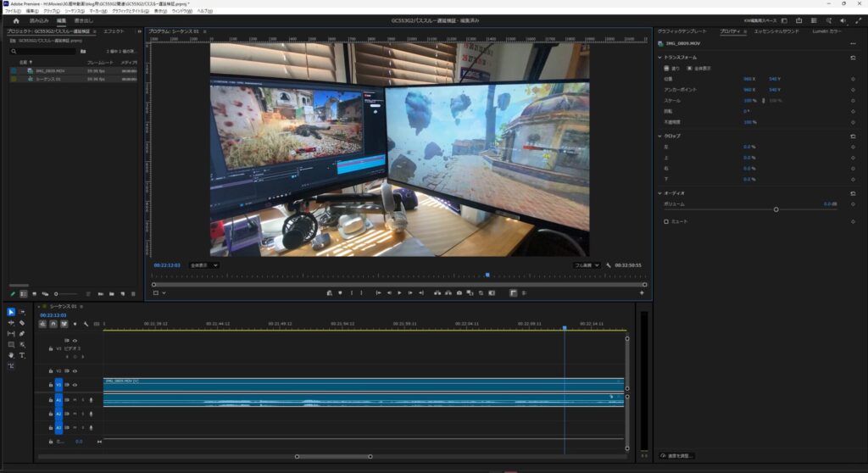Click the Home icon at top left
The height and width of the screenshot is (473, 868).
[15, 20]
